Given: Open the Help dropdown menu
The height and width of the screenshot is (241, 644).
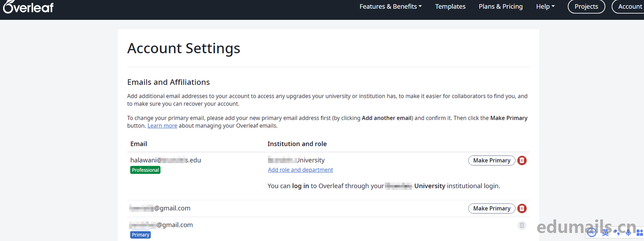Looking at the screenshot, I should tap(545, 7).
